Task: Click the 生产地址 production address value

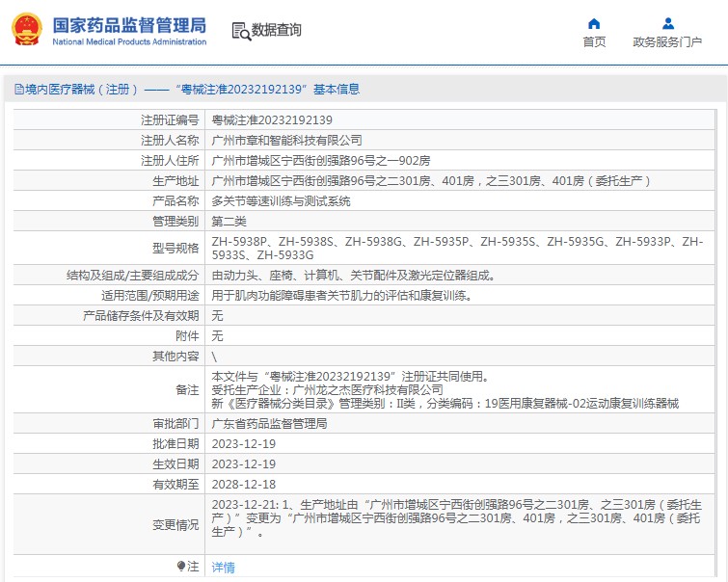Action: click(x=431, y=181)
